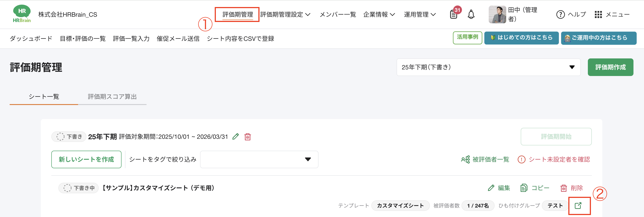Open the メニュー grid icon
Screen dimensions: 644x217
tap(599, 14)
